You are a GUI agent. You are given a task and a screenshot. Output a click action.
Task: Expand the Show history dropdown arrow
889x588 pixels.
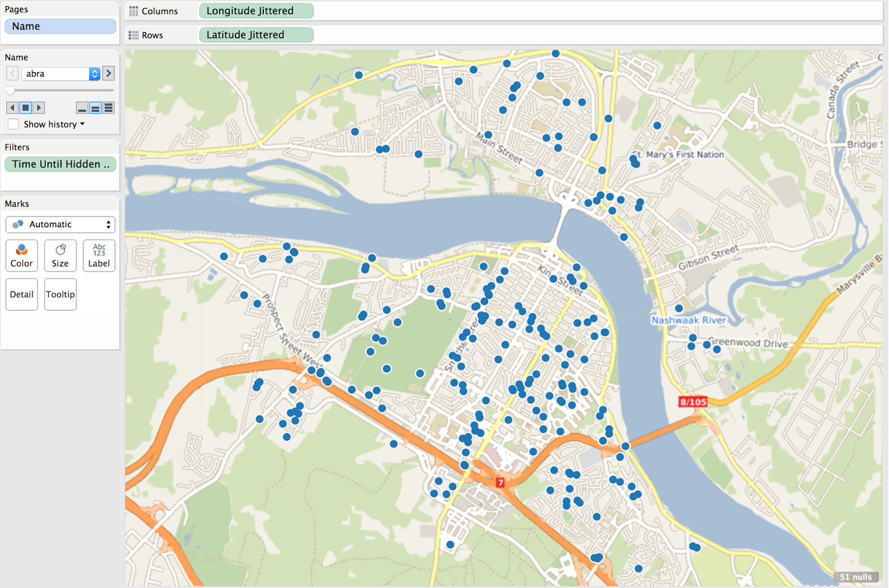click(x=82, y=124)
